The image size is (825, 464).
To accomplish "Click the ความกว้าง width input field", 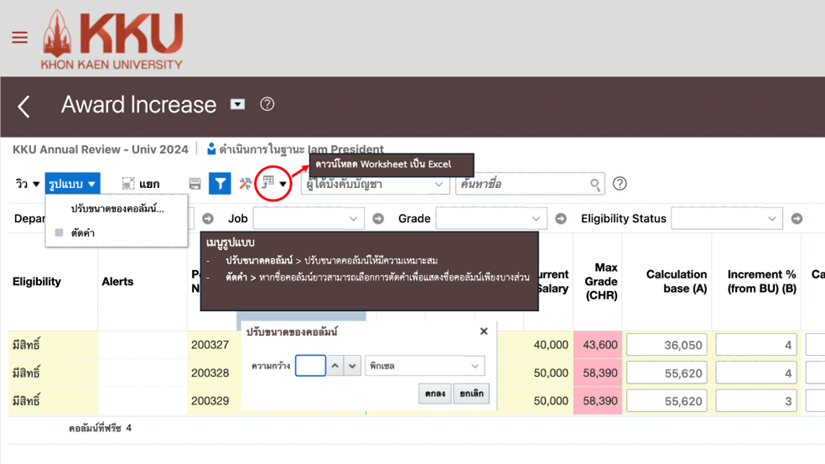I will pos(310,366).
